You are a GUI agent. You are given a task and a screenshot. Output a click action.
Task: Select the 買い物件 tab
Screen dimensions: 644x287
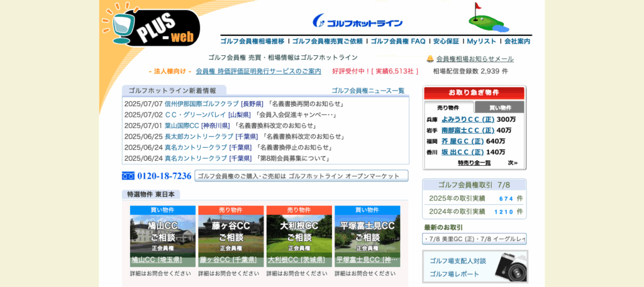pos(500,108)
